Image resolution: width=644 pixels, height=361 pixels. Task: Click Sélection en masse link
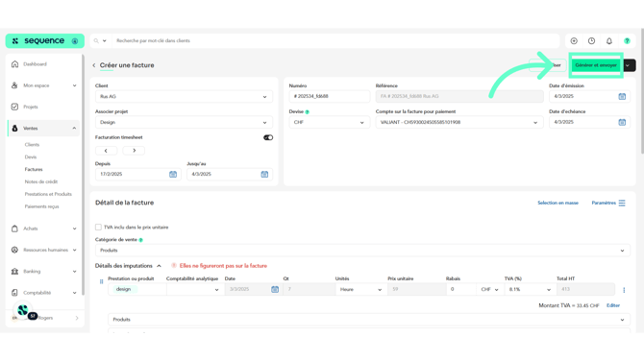[557, 204]
